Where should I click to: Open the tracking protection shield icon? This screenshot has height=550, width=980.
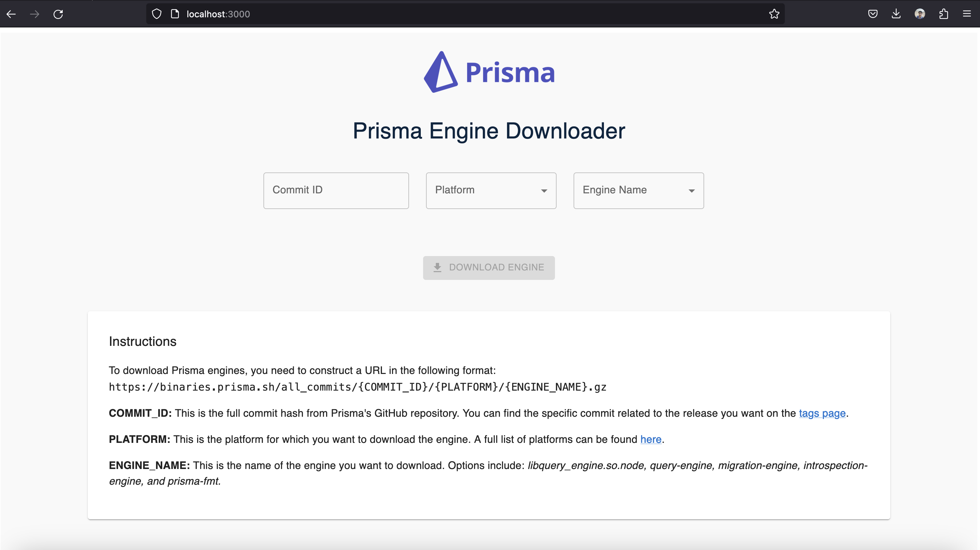click(157, 14)
